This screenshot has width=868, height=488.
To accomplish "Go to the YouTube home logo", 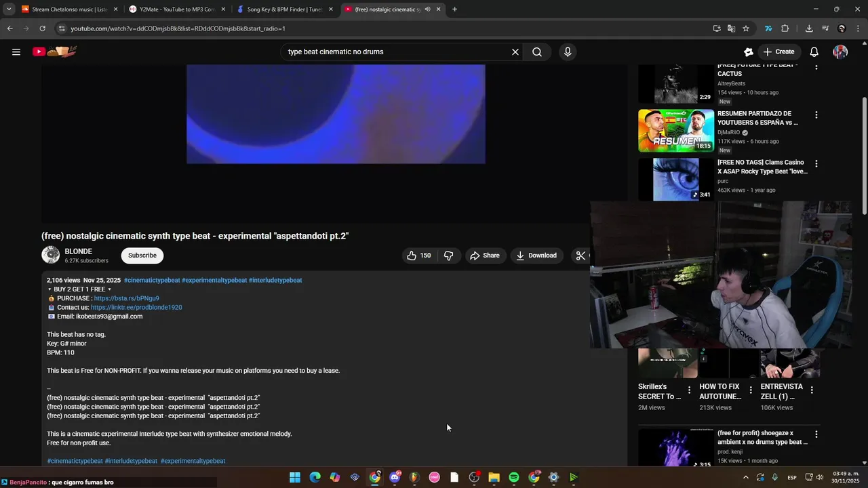I will pos(55,52).
